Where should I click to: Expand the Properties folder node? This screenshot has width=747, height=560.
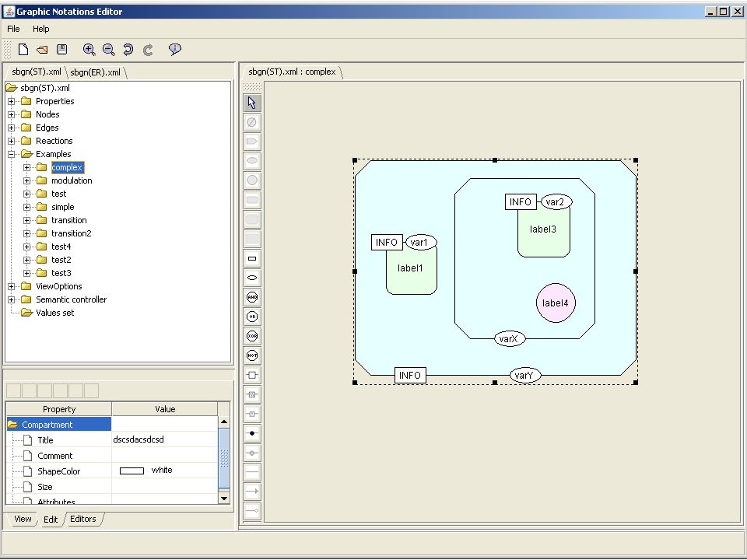(12, 101)
